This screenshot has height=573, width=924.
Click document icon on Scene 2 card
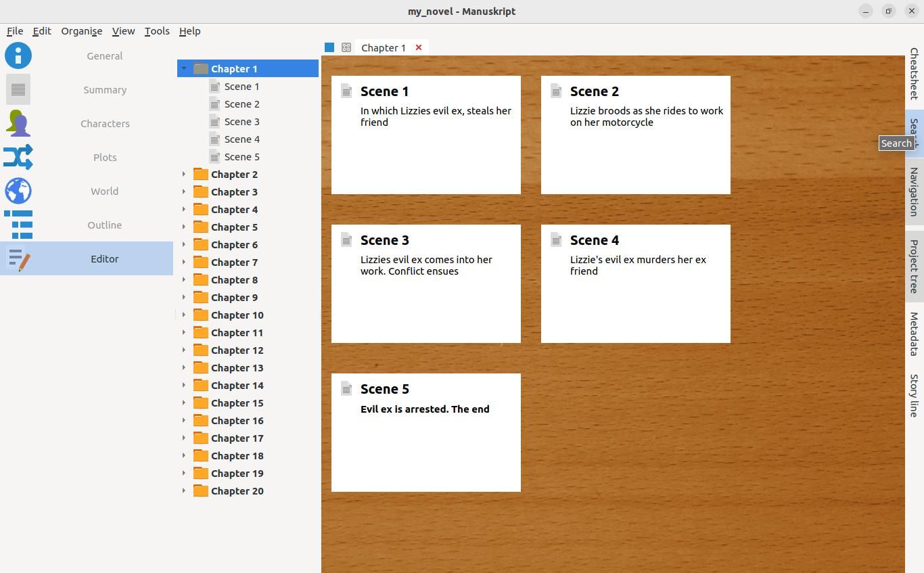tap(556, 91)
